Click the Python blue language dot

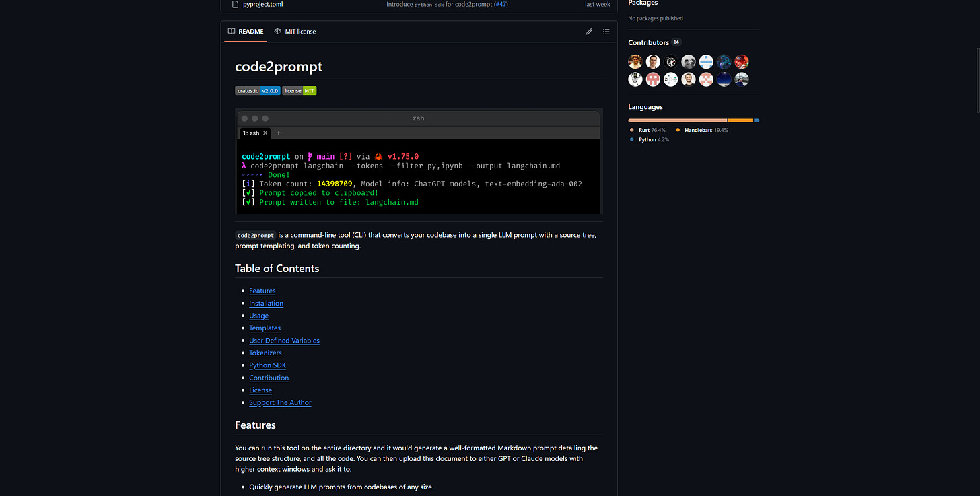pos(632,139)
